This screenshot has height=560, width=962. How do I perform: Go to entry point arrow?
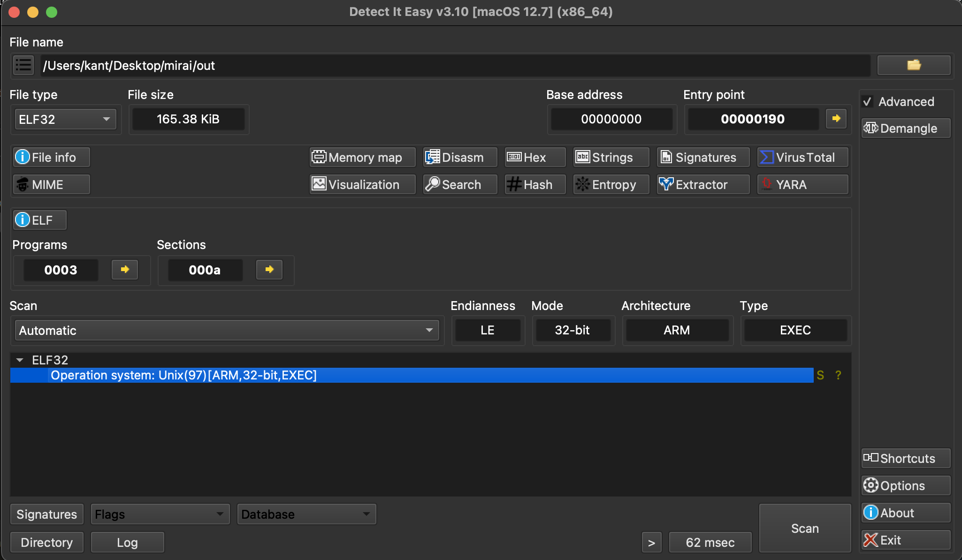coord(836,119)
